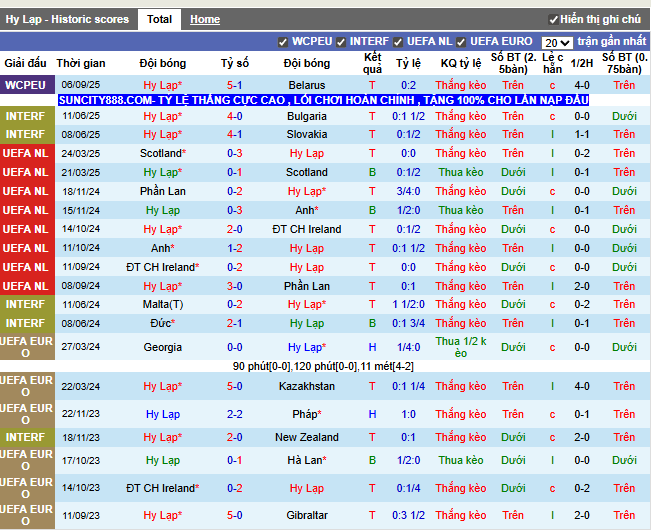Toggle the Hiển thị ghi chú checkbox
The image size is (651, 530).
(553, 20)
